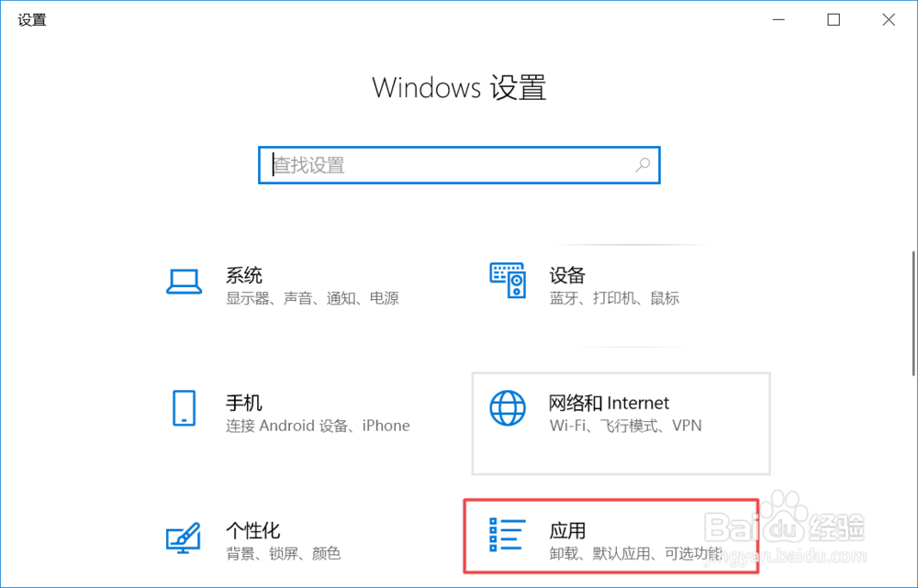Click the 显示器、声音、通知、电源 description
This screenshot has height=588, width=918.
click(x=313, y=298)
